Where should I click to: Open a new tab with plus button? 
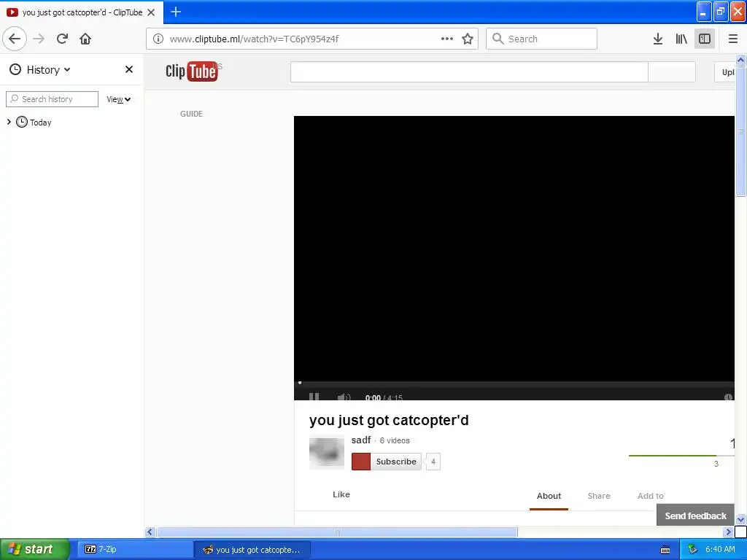(x=175, y=12)
